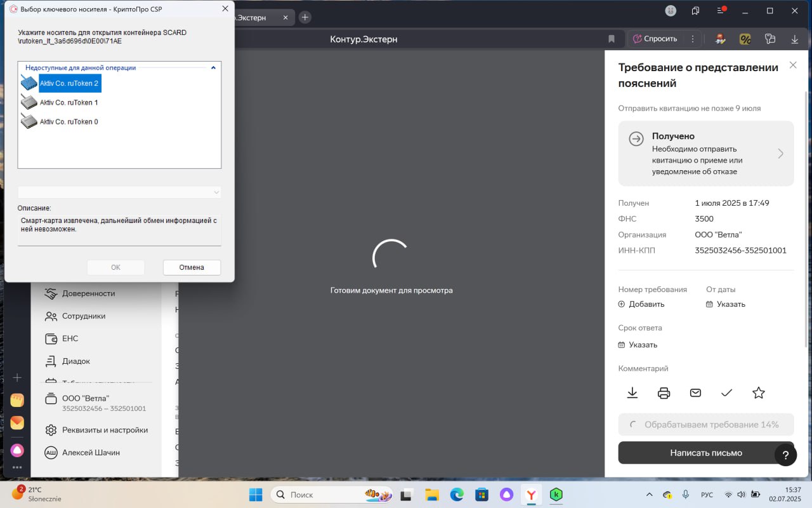The height and width of the screenshot is (508, 812).
Task: Open the yellow app in browser side panel
Action: point(17,400)
